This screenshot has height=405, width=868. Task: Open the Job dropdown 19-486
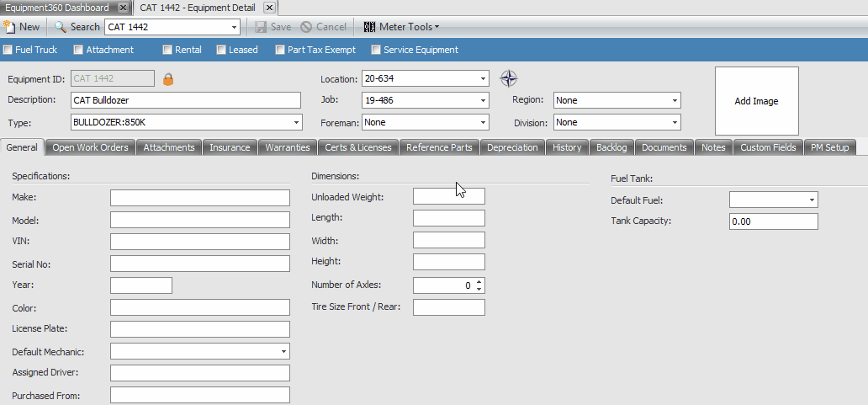click(484, 100)
